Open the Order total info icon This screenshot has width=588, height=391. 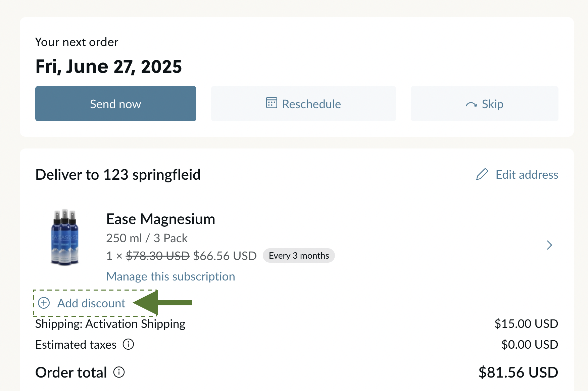click(x=119, y=372)
